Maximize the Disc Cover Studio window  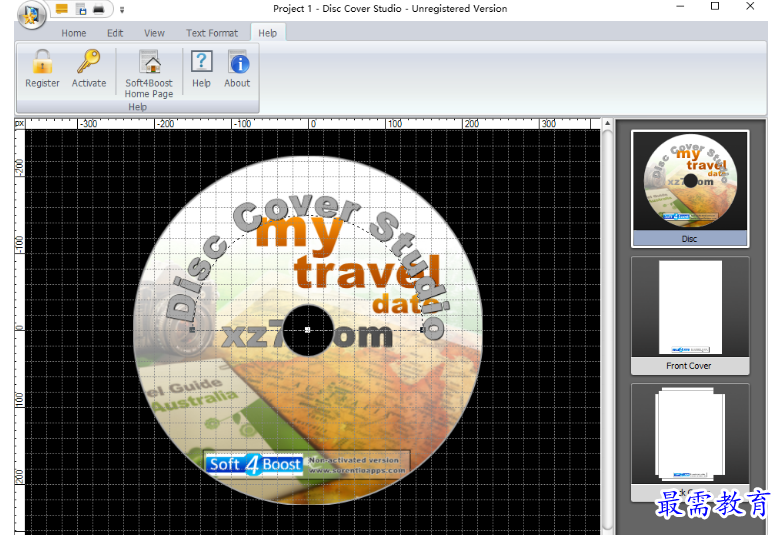[x=715, y=6]
